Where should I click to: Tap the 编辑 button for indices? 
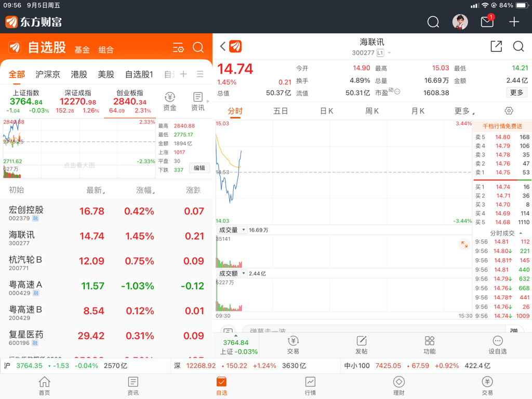(x=199, y=168)
